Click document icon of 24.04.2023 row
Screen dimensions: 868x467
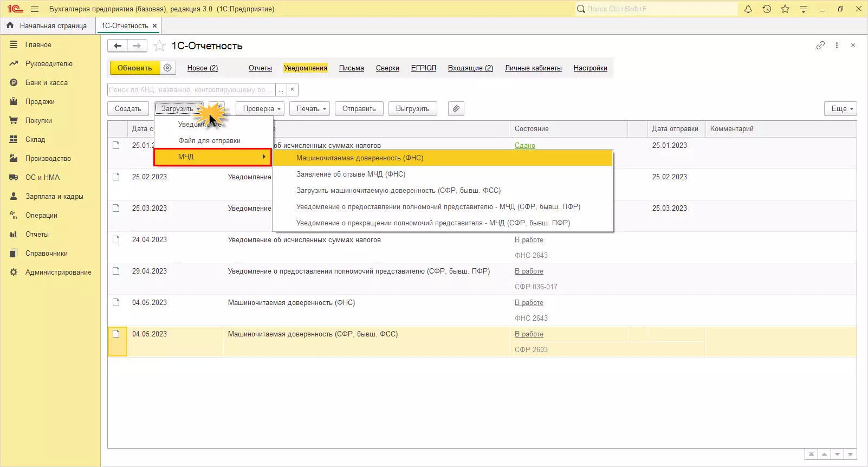(116, 239)
